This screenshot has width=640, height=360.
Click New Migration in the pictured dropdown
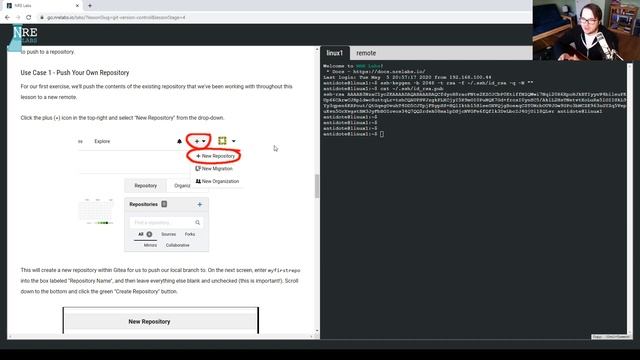coord(214,169)
